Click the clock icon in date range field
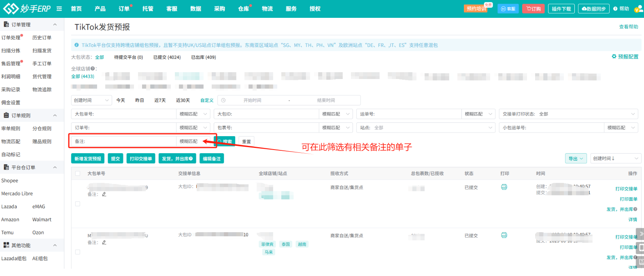The image size is (644, 276). 223,100
